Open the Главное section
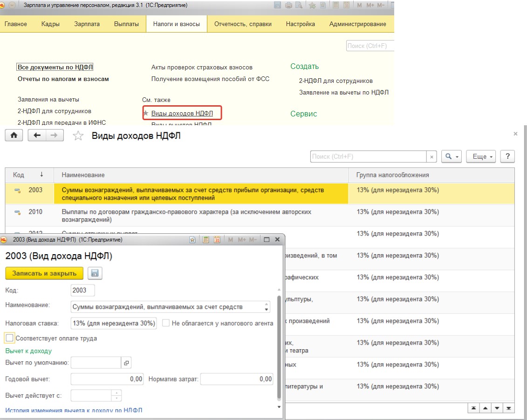Image resolution: width=527 pixels, height=420 pixels. [15, 24]
